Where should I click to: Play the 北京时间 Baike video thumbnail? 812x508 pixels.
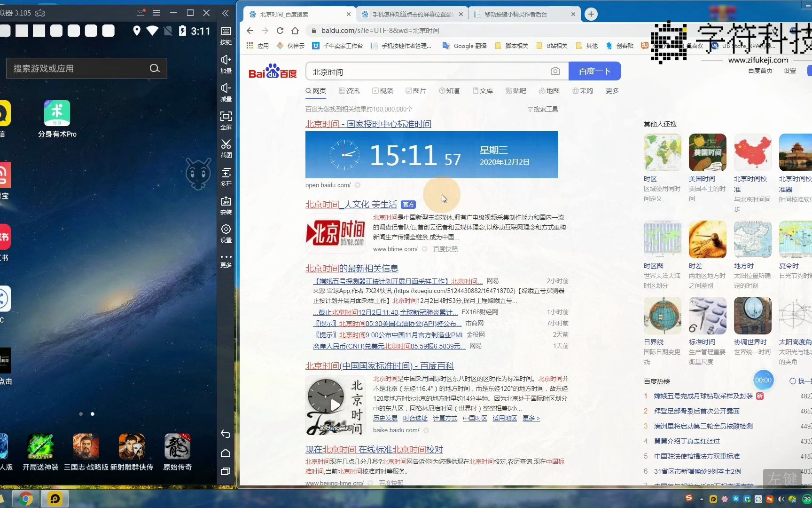pyautogui.click(x=335, y=405)
